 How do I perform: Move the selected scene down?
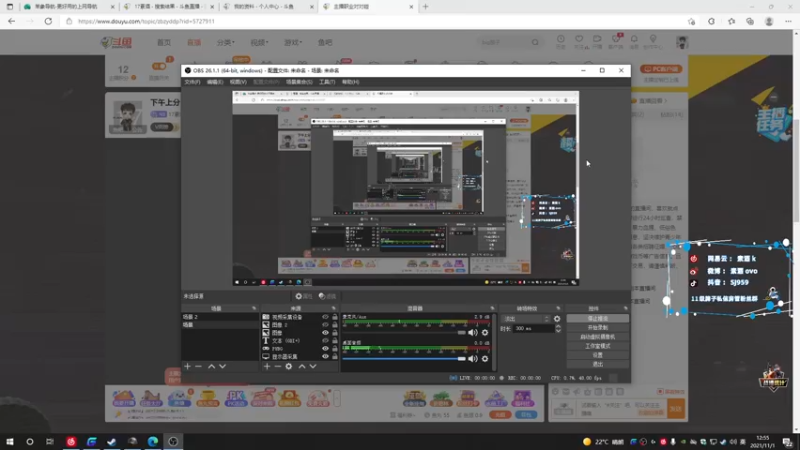[222, 366]
